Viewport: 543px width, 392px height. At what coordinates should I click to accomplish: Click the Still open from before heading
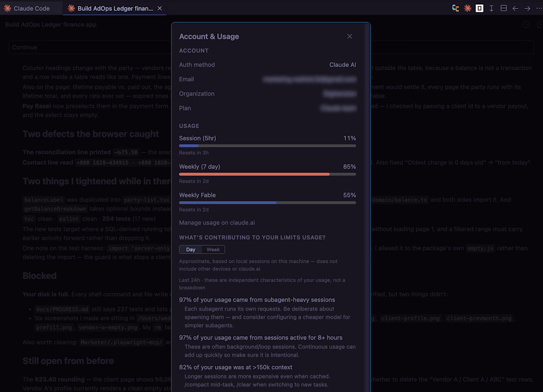pos(68,361)
